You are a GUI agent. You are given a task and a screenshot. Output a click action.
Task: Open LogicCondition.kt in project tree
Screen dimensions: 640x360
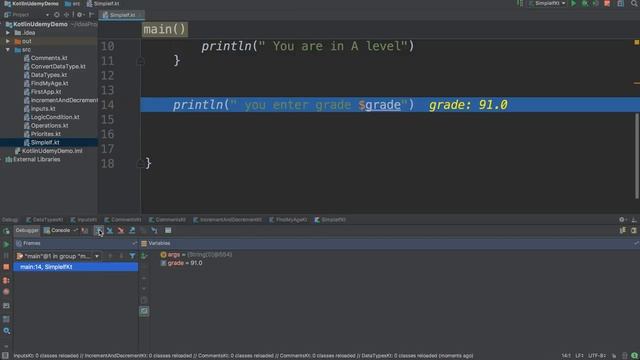[55, 117]
